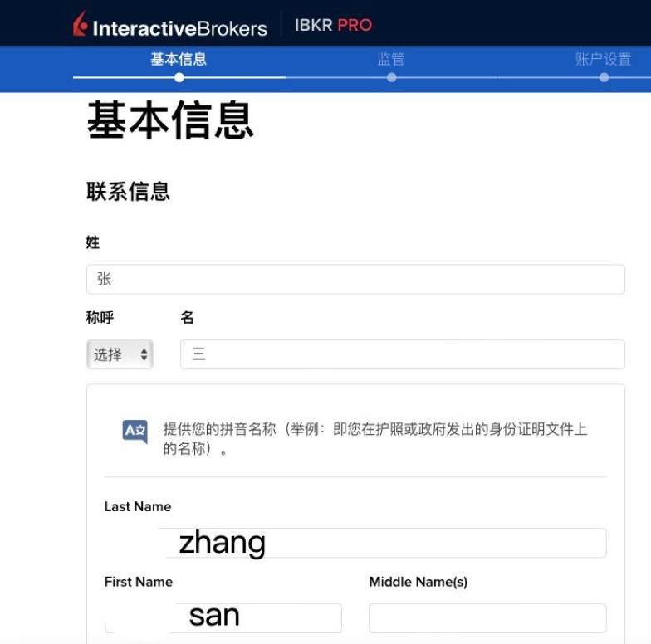Click the 提供您的拼音名称 instruction text

point(375,438)
